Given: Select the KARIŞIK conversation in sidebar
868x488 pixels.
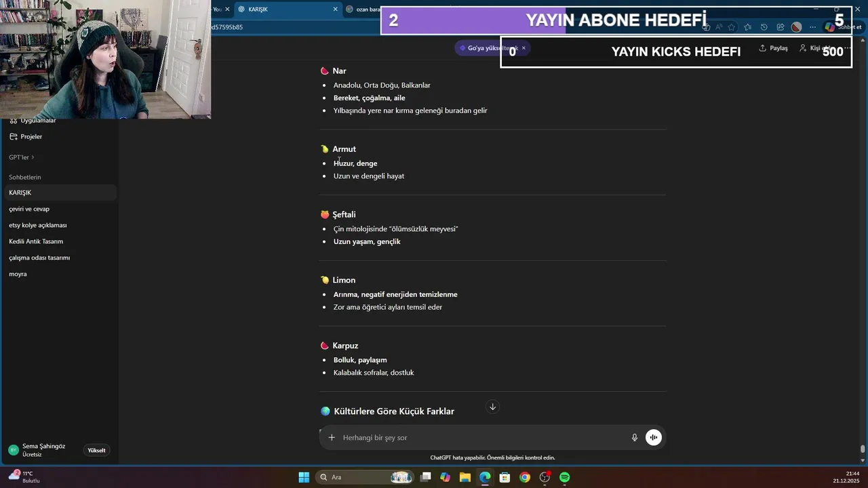Looking at the screenshot, I should (x=59, y=192).
